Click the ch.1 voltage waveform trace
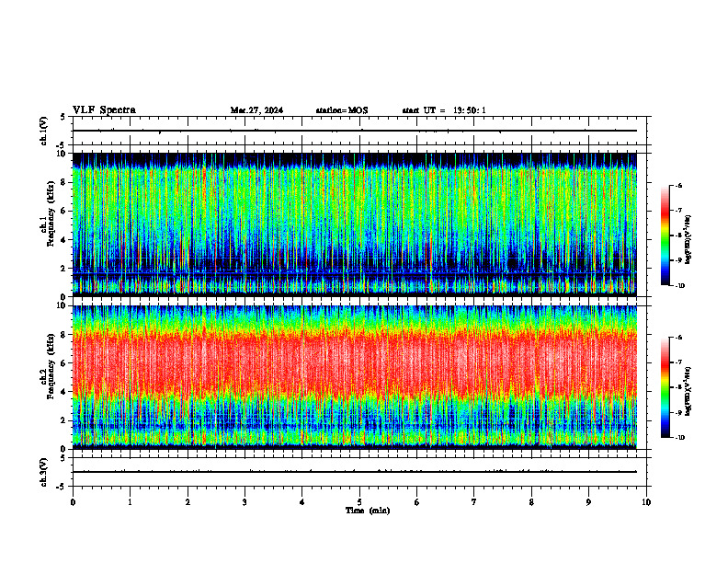 [355, 131]
